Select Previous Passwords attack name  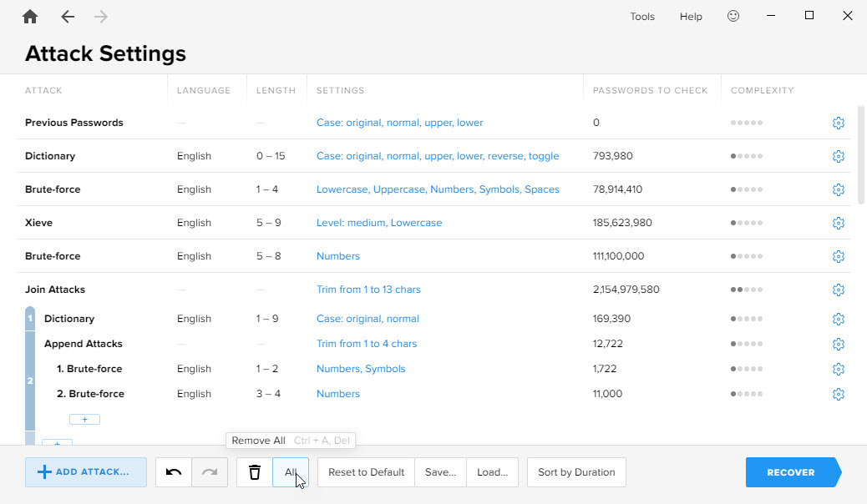[74, 123]
